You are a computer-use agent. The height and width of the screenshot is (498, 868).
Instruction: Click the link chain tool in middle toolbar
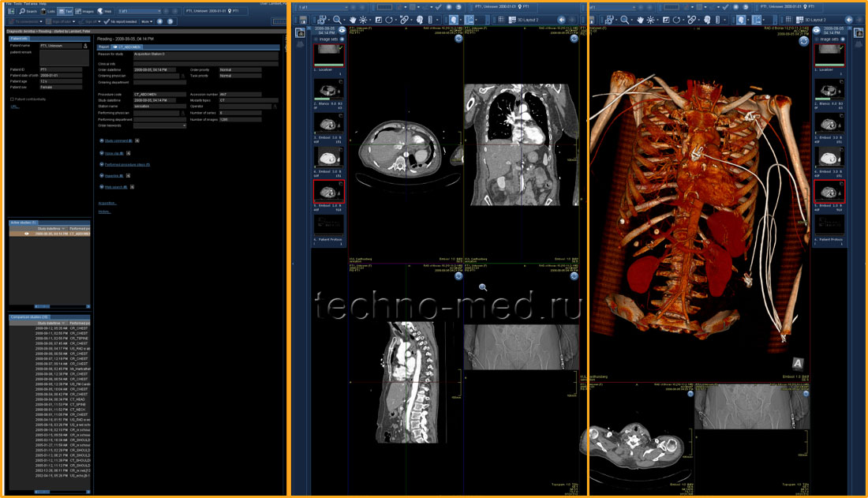[x=404, y=19]
